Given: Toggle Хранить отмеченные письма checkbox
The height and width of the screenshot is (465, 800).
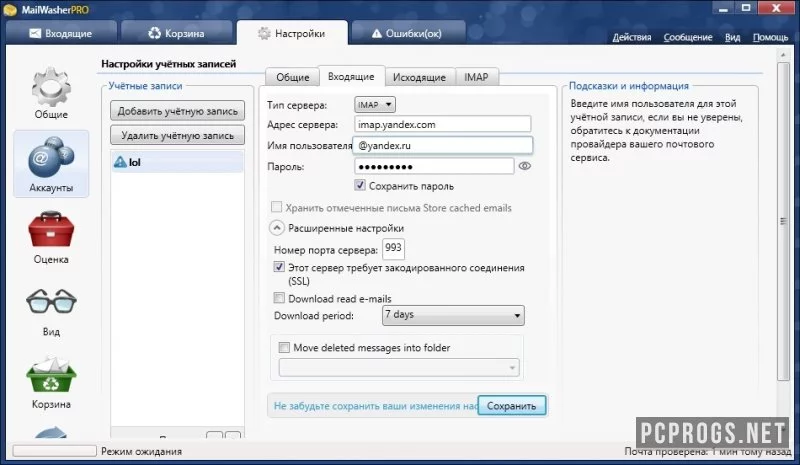Looking at the screenshot, I should click(276, 207).
